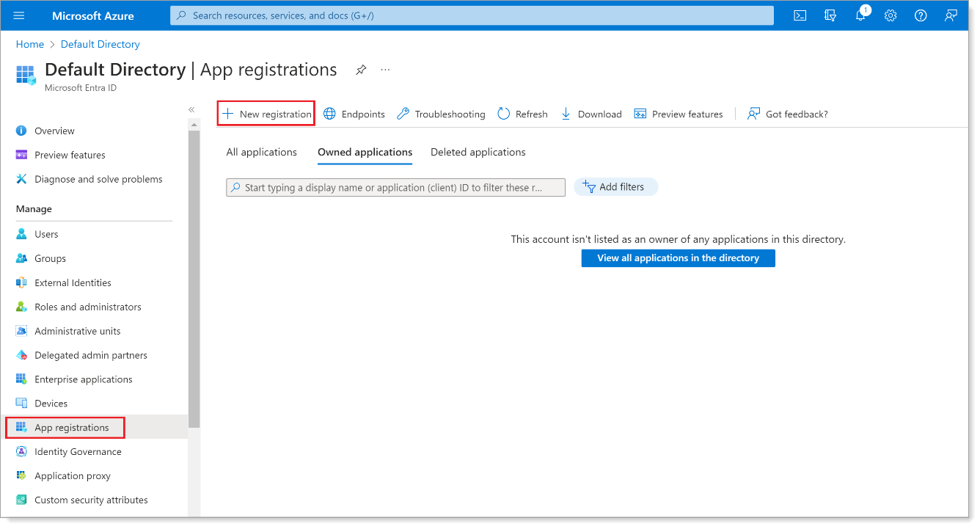
Task: Click Got feedback?
Action: [x=787, y=114]
